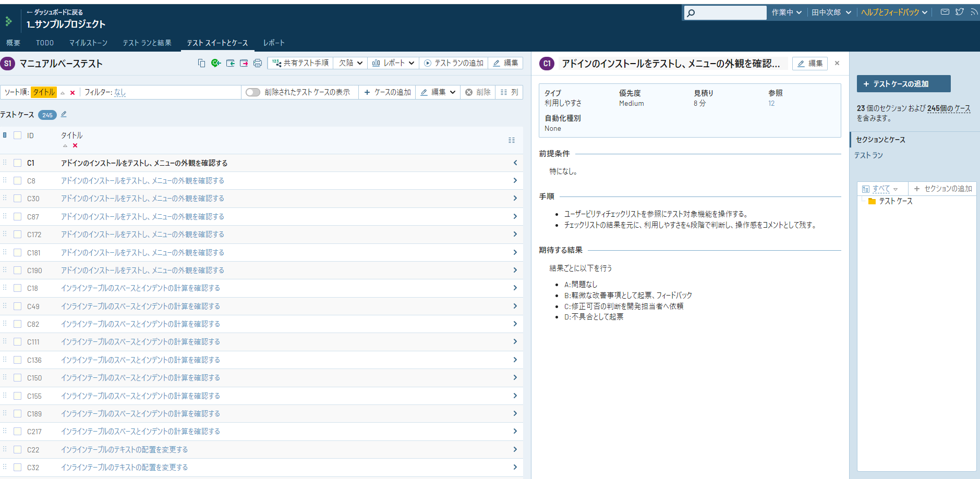The height and width of the screenshot is (479, 980).
Task: Open the 作業中 dropdown in top bar
Action: [x=787, y=13]
